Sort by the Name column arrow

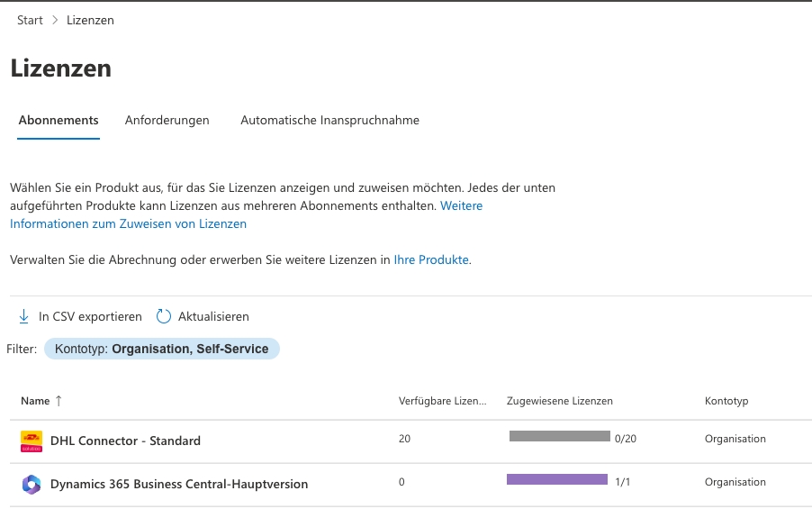59,401
